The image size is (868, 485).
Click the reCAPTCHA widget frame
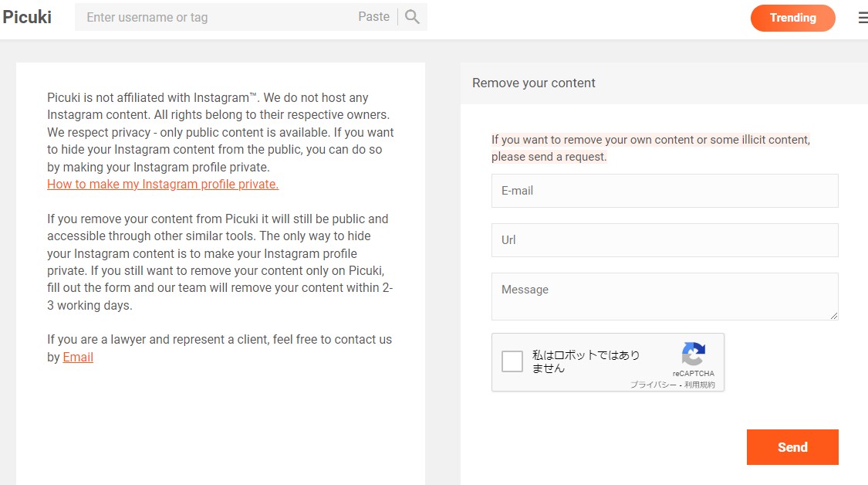607,362
